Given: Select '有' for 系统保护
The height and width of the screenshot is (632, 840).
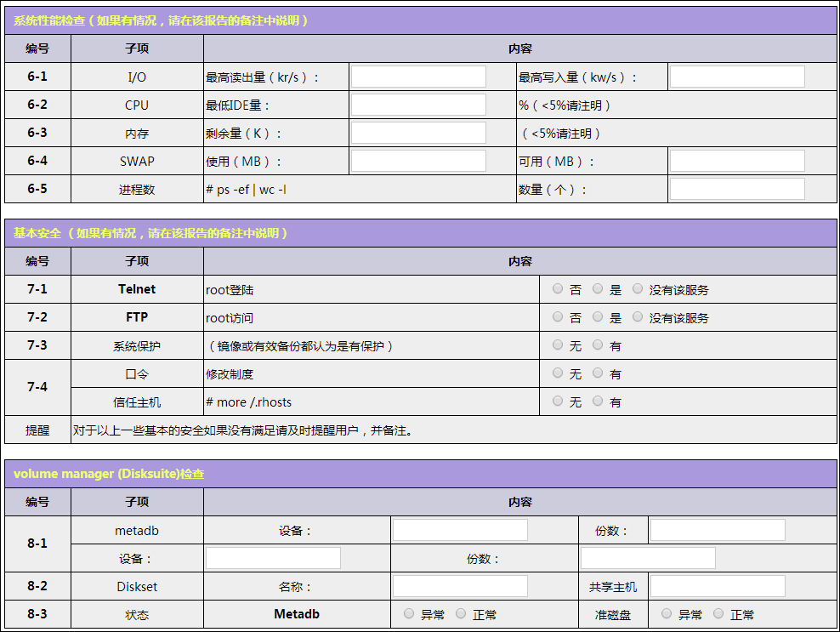Looking at the screenshot, I should pos(598,345).
